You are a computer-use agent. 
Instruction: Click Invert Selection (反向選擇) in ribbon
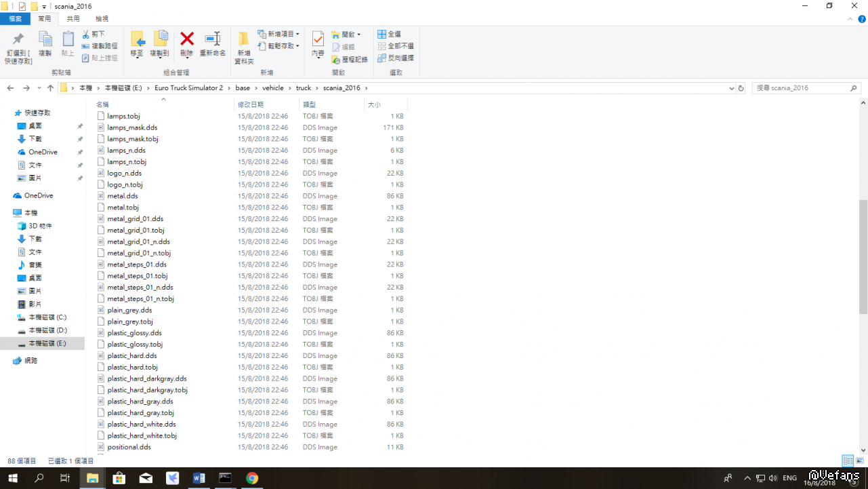pyautogui.click(x=396, y=58)
